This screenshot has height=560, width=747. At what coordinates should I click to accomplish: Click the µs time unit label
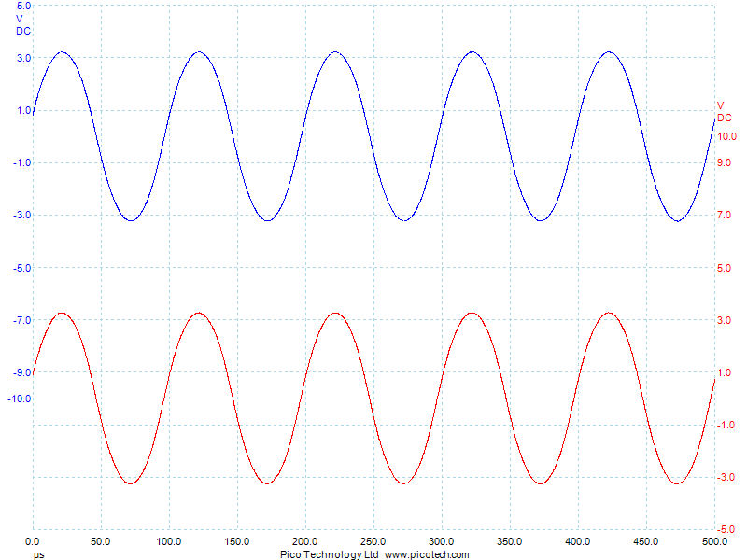point(38,554)
